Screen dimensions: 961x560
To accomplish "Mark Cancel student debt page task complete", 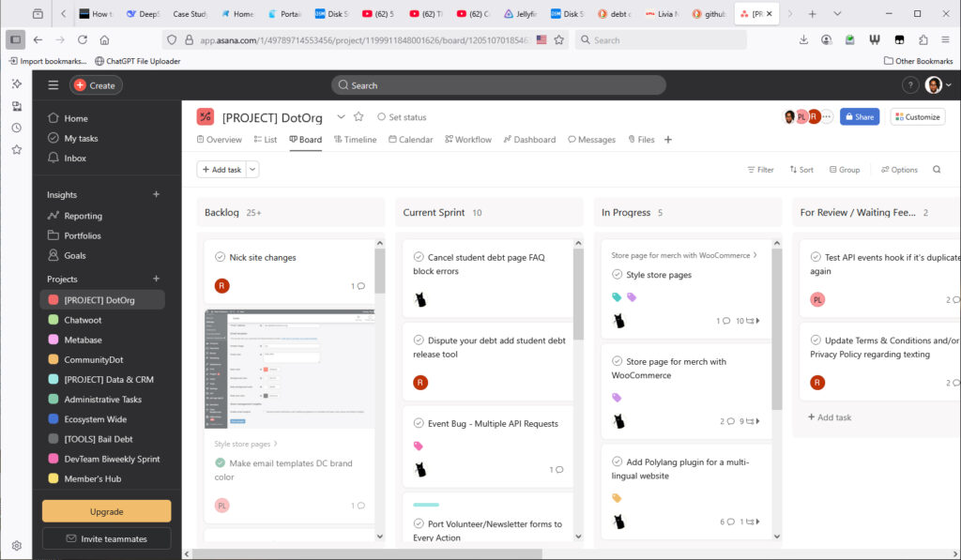I will click(419, 257).
